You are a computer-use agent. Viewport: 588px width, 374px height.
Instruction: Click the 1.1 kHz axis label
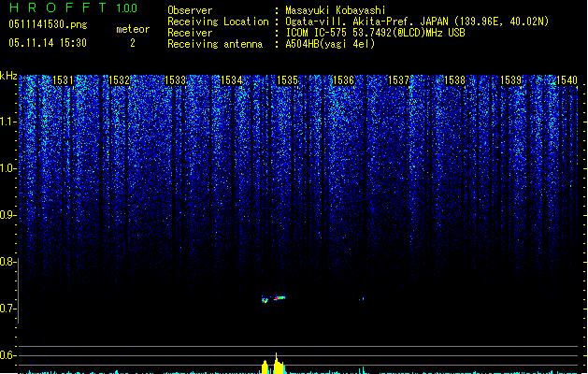coord(7,122)
